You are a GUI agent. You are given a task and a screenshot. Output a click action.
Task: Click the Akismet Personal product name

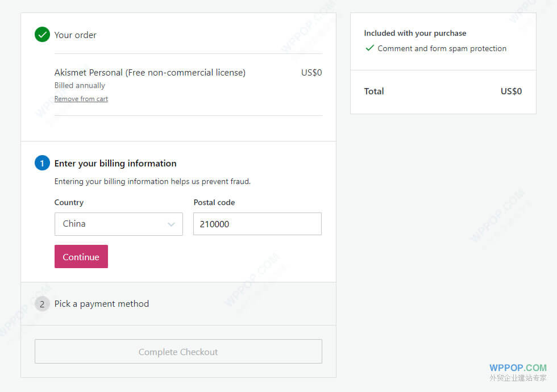(149, 73)
